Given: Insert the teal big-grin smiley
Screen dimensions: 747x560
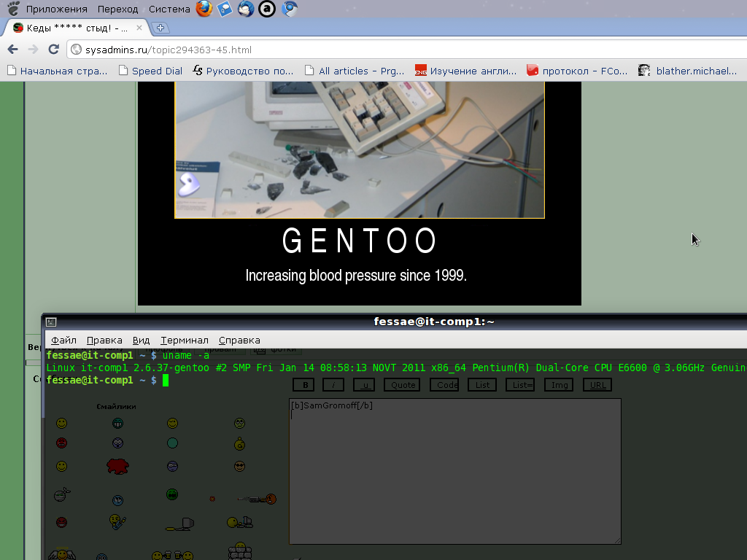Looking at the screenshot, I should pos(117,423).
